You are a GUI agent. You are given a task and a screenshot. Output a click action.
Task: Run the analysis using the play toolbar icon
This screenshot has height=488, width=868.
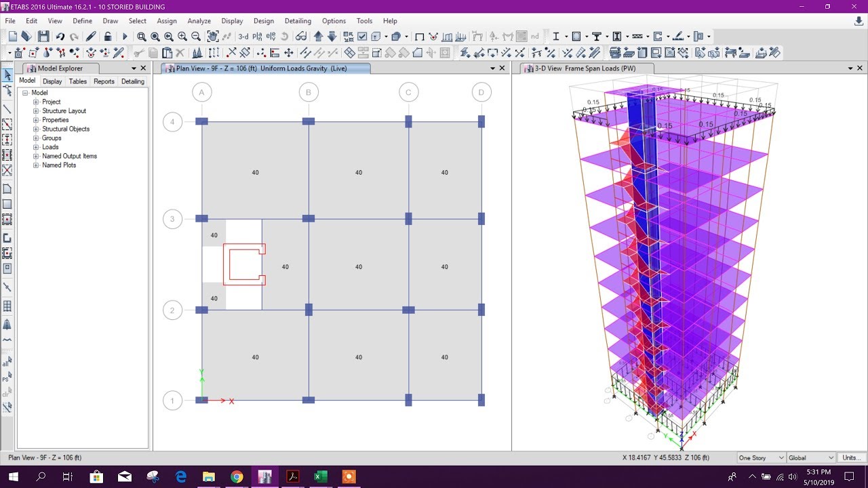click(x=125, y=36)
